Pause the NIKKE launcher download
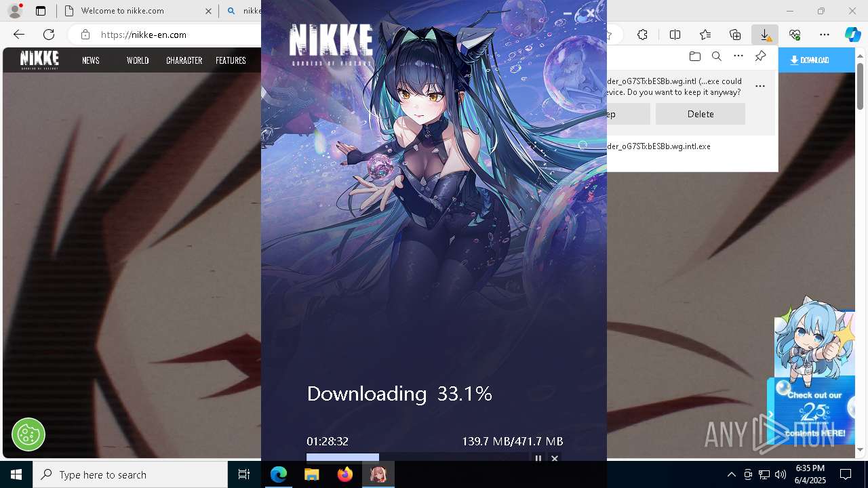Viewport: 868px width, 488px height. [538, 458]
